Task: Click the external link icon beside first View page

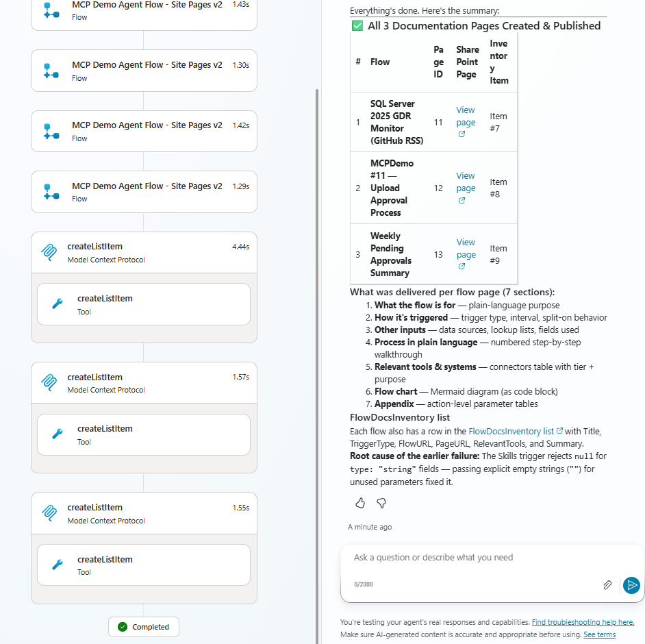Action: click(x=462, y=134)
